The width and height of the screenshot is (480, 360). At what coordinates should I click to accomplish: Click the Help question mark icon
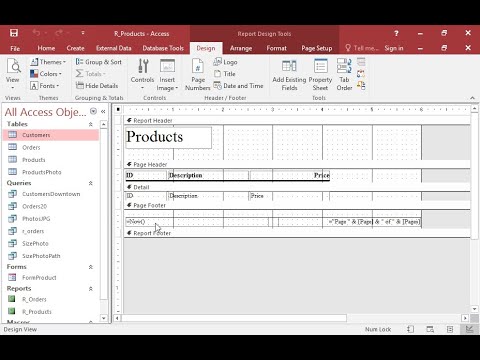396,33
